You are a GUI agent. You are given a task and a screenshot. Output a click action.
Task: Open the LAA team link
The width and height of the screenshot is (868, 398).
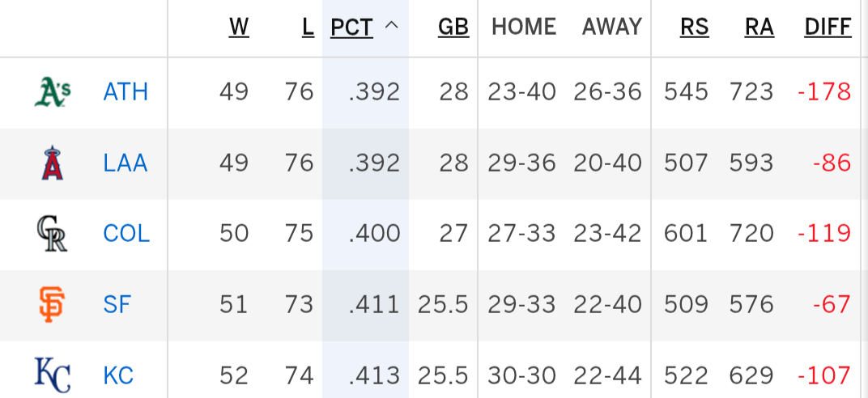pos(126,163)
